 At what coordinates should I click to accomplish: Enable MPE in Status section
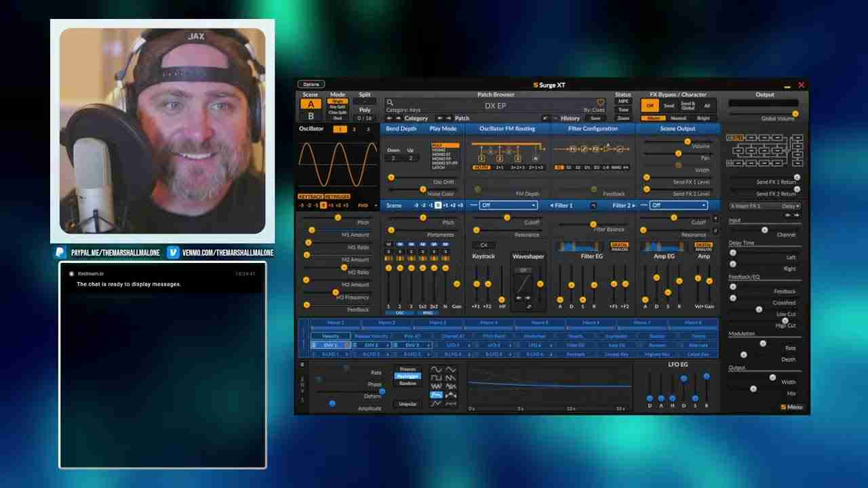623,102
